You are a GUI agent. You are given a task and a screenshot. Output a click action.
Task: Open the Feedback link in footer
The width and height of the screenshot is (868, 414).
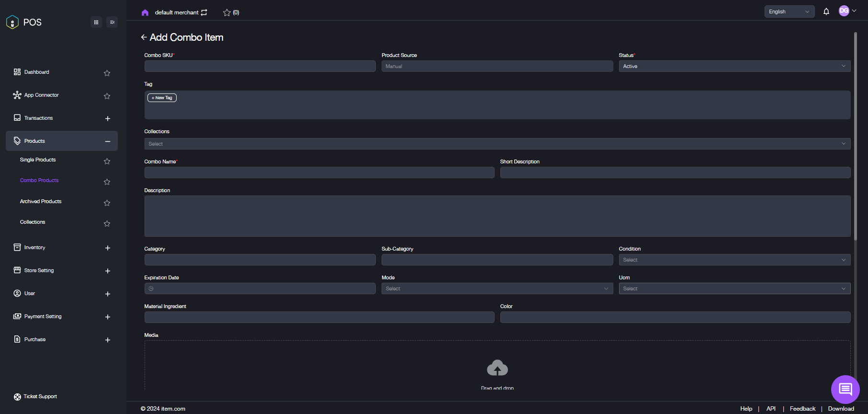[x=802, y=409]
